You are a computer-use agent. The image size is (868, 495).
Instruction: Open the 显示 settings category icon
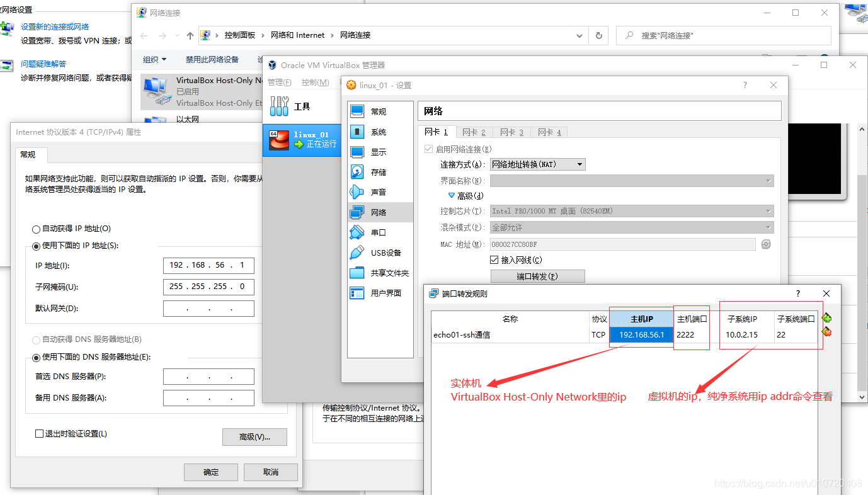click(x=357, y=152)
